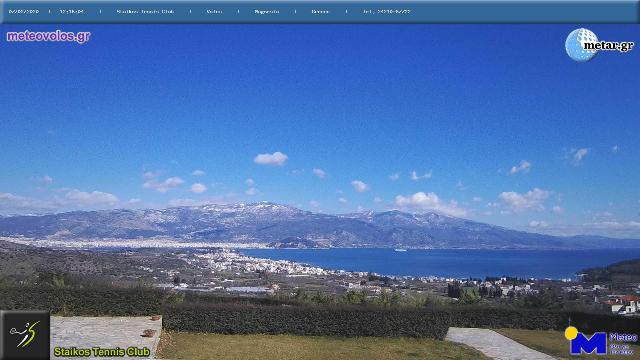Click the date in the top info bar
The width and height of the screenshot is (640, 360).
tap(24, 11)
